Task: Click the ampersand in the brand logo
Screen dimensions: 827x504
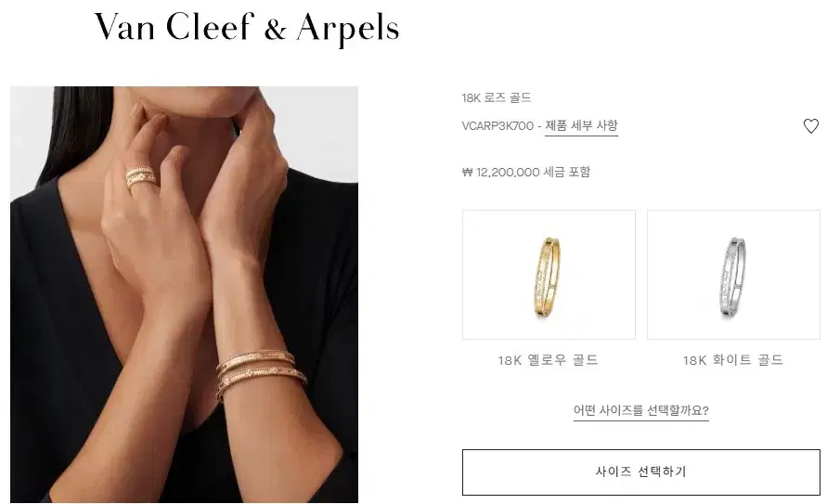Action: point(275,30)
